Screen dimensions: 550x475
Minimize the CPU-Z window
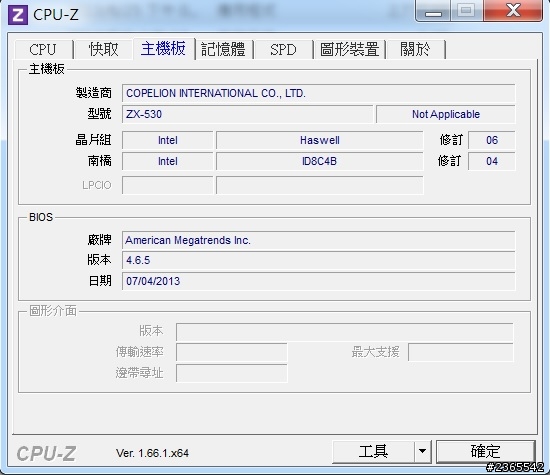point(433,11)
